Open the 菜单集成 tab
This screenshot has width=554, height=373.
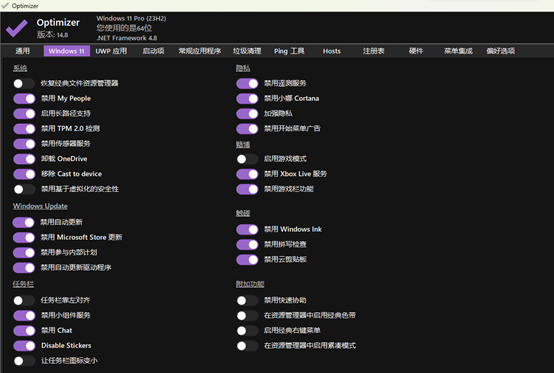pos(458,51)
